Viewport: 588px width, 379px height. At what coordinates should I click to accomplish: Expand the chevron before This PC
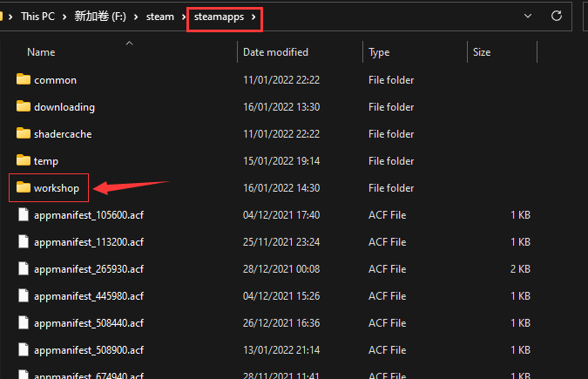point(10,17)
